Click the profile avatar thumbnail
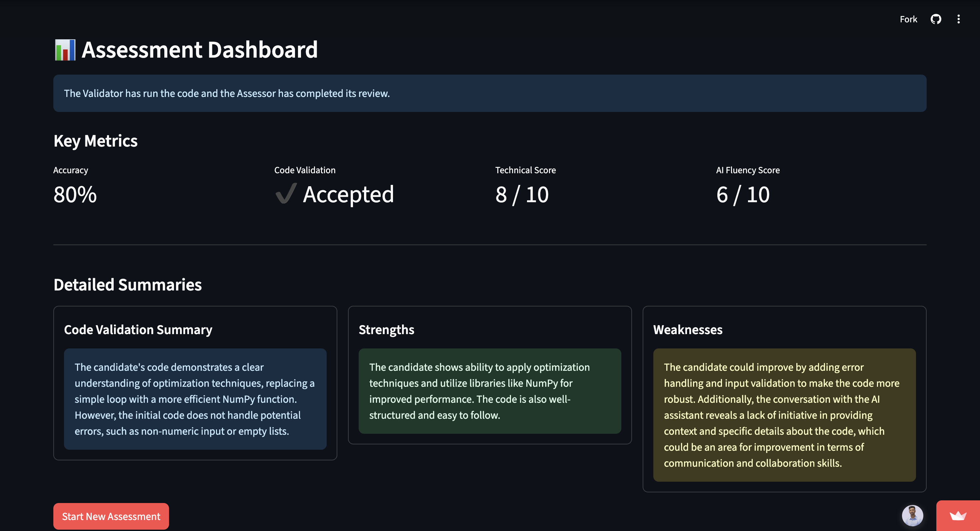980x531 pixels. pyautogui.click(x=912, y=515)
